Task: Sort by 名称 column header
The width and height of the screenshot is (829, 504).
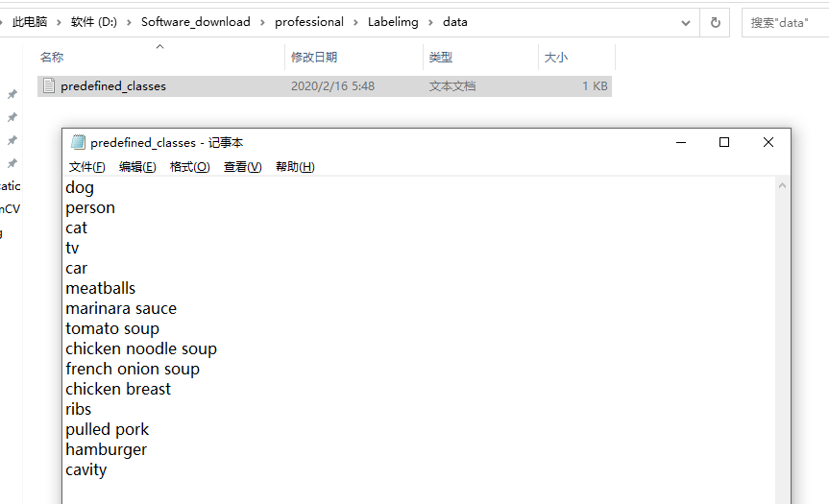Action: (x=52, y=57)
